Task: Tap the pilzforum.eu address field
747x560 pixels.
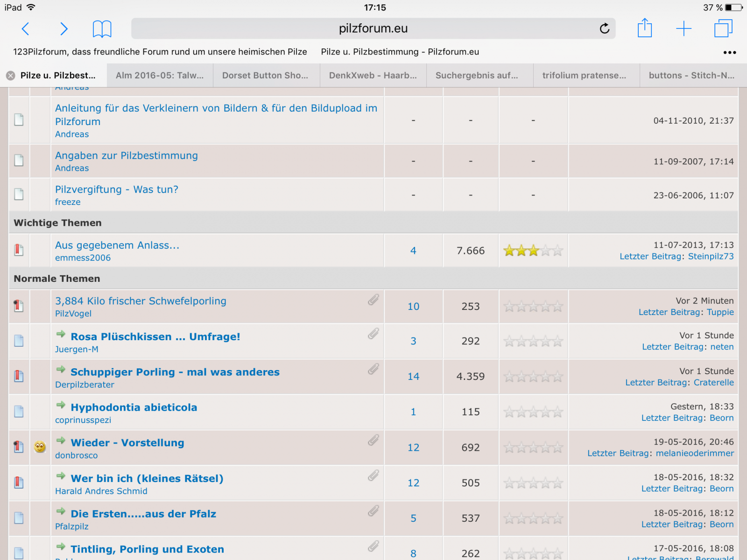Action: 373,29
